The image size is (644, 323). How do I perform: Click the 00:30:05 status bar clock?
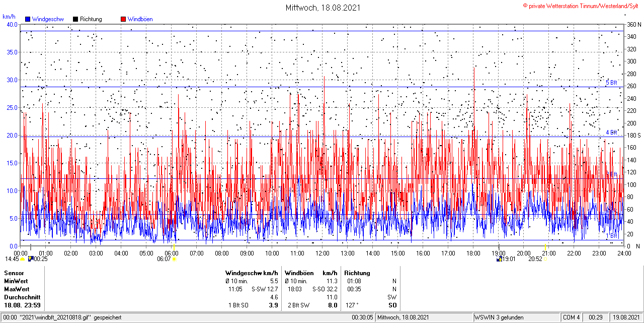pyautogui.click(x=362, y=317)
